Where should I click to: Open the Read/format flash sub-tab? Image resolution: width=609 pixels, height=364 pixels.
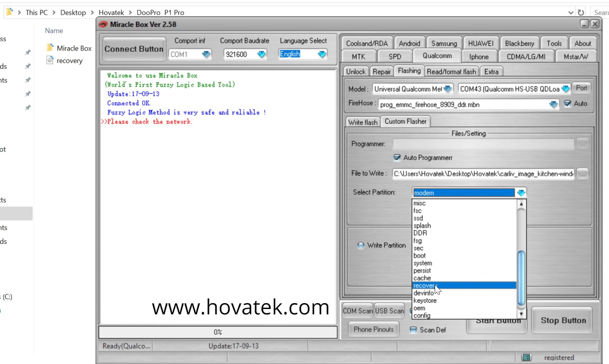tap(451, 72)
